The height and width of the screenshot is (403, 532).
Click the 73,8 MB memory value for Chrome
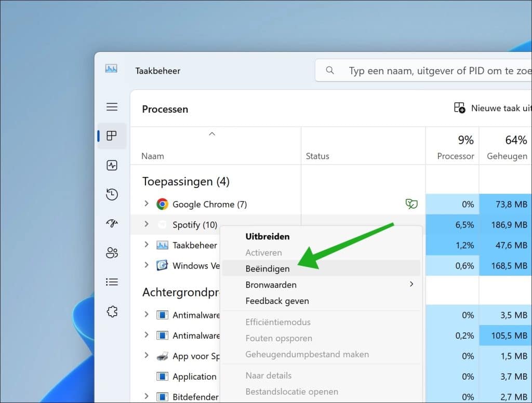coord(511,204)
